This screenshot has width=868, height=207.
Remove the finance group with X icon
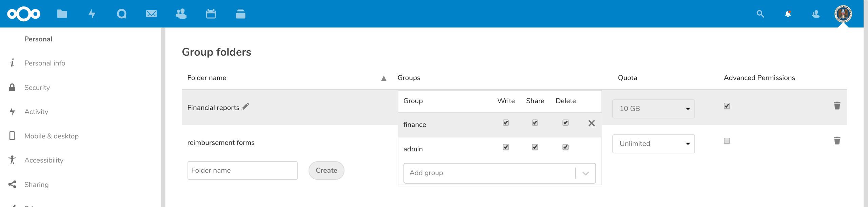(592, 123)
